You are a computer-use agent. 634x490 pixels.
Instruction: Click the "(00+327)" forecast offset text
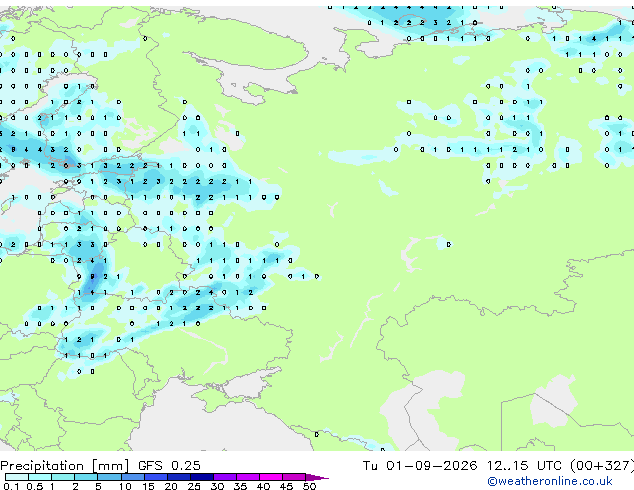tap(602, 466)
